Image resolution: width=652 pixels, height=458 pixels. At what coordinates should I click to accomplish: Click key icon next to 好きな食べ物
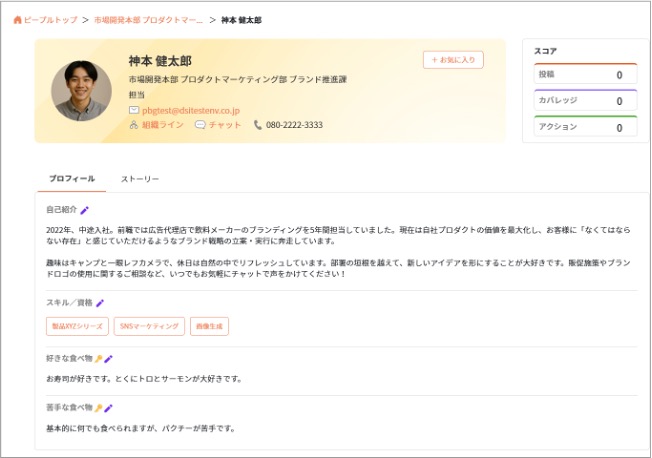click(x=99, y=359)
